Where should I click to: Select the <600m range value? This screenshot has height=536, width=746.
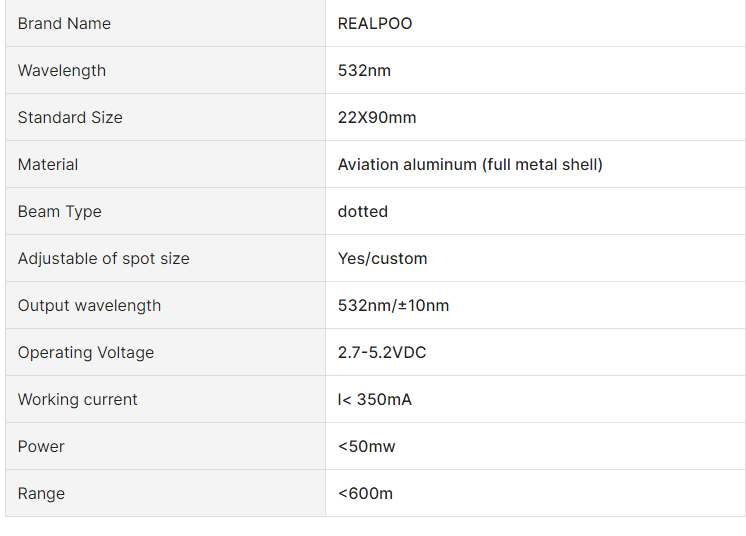coord(366,494)
